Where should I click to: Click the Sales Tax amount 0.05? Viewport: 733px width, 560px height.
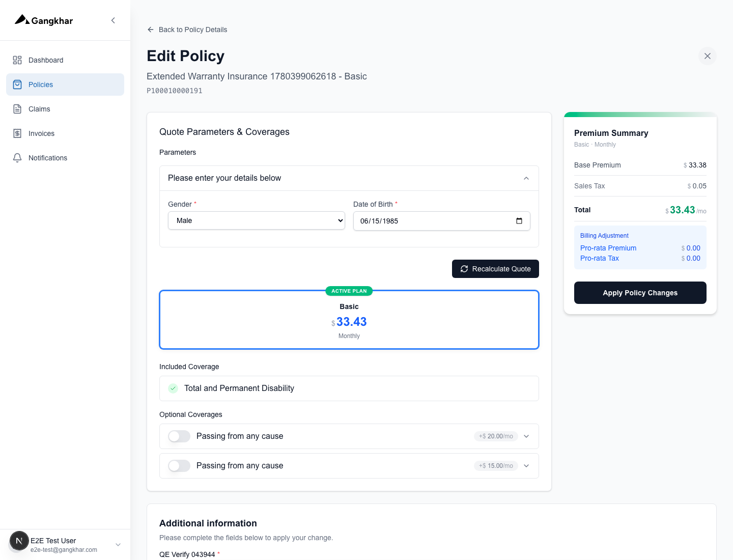(x=697, y=186)
